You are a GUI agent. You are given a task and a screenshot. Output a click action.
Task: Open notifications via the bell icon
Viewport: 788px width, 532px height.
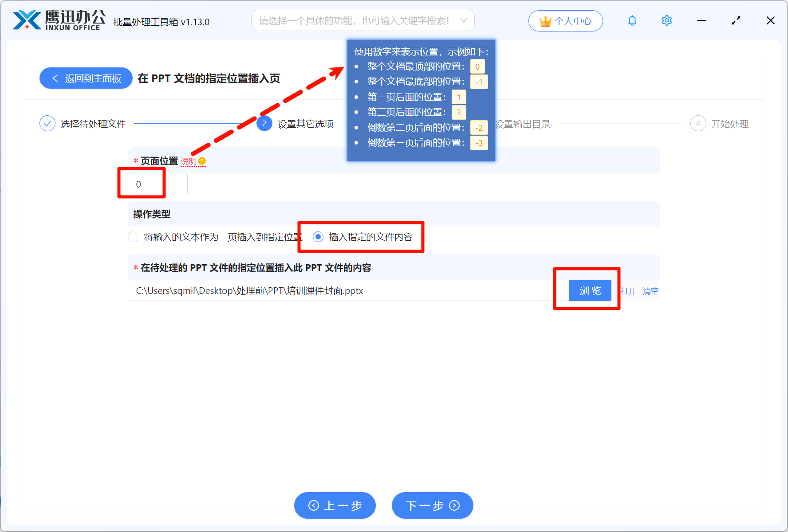pyautogui.click(x=632, y=20)
